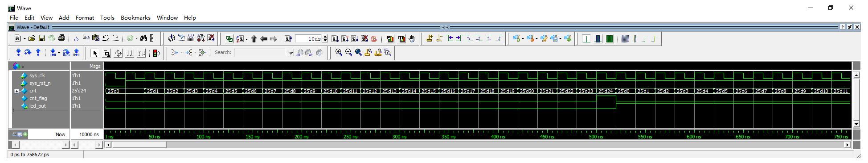Zoom in with the magnifier plus icon
Image resolution: width=868 pixels, height=163 pixels.
click(x=339, y=53)
